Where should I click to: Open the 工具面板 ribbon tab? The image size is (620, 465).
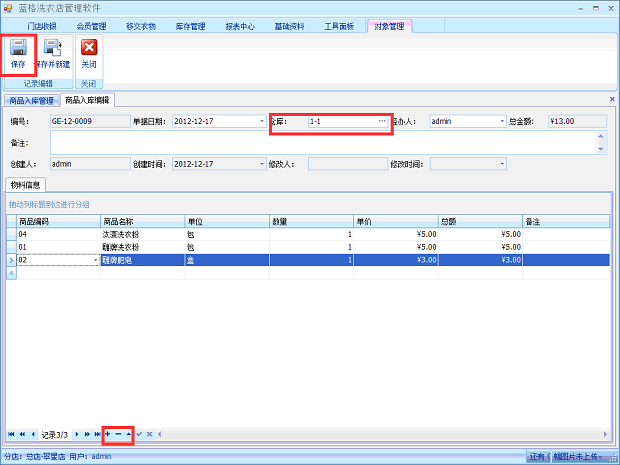339,26
